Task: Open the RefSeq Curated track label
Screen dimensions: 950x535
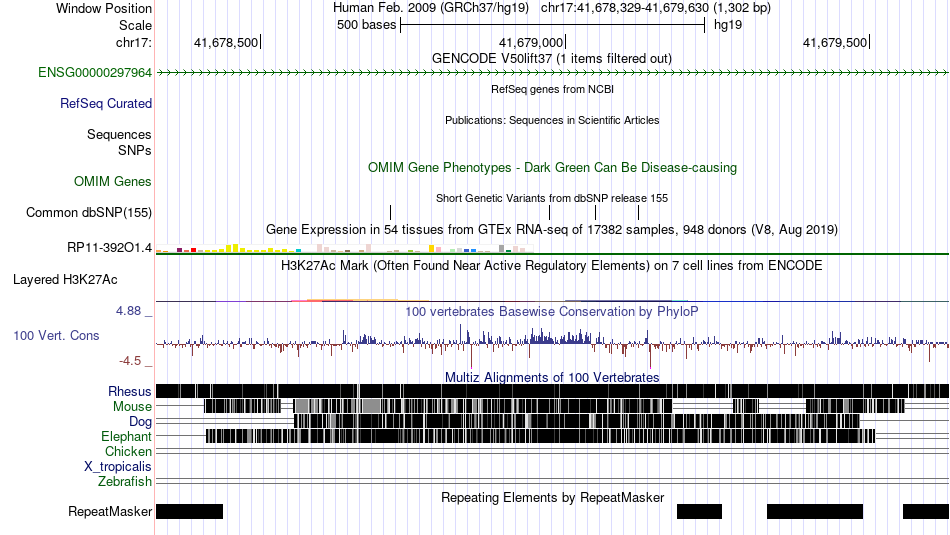Action: 106,104
